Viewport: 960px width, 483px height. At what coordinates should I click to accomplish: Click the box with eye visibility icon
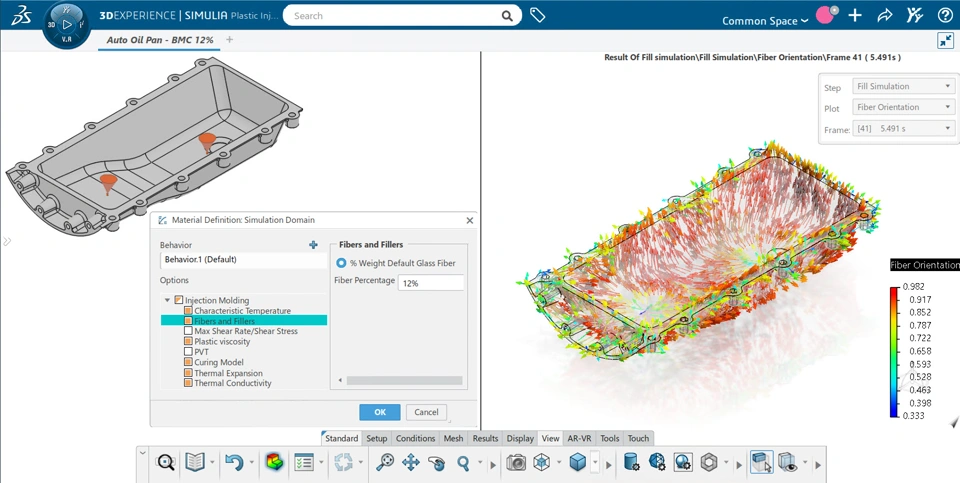(787, 462)
